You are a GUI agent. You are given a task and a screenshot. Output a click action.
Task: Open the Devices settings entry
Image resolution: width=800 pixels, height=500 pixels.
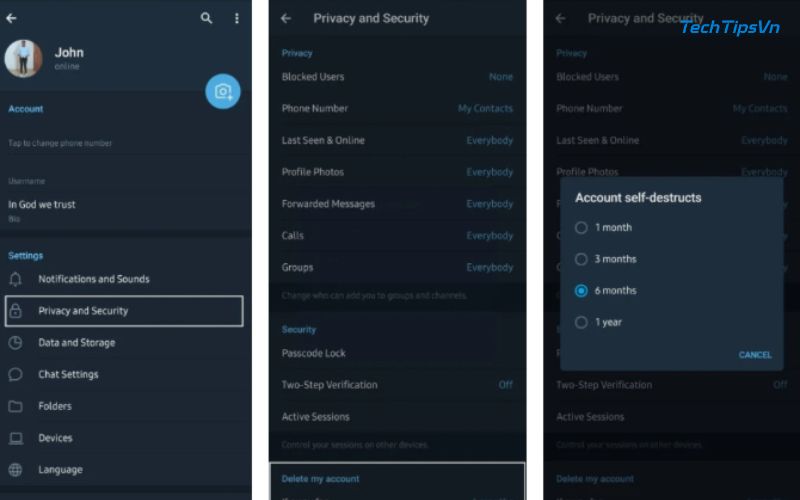click(126, 438)
